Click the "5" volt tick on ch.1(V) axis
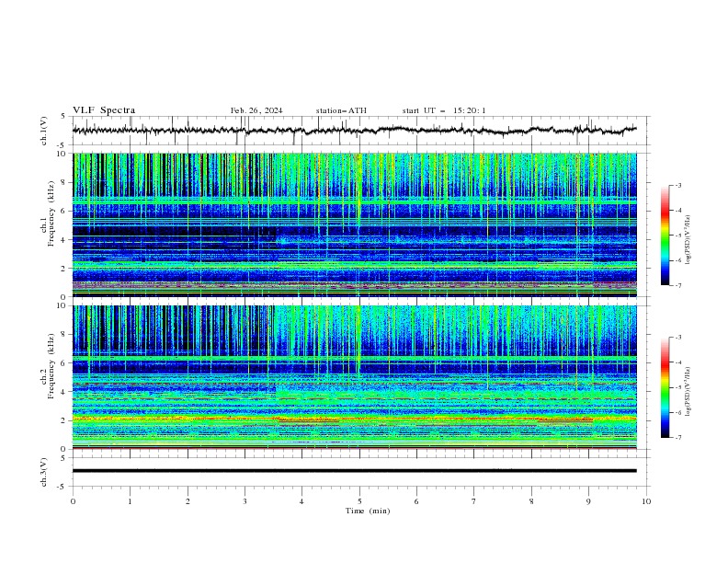 tap(63, 116)
